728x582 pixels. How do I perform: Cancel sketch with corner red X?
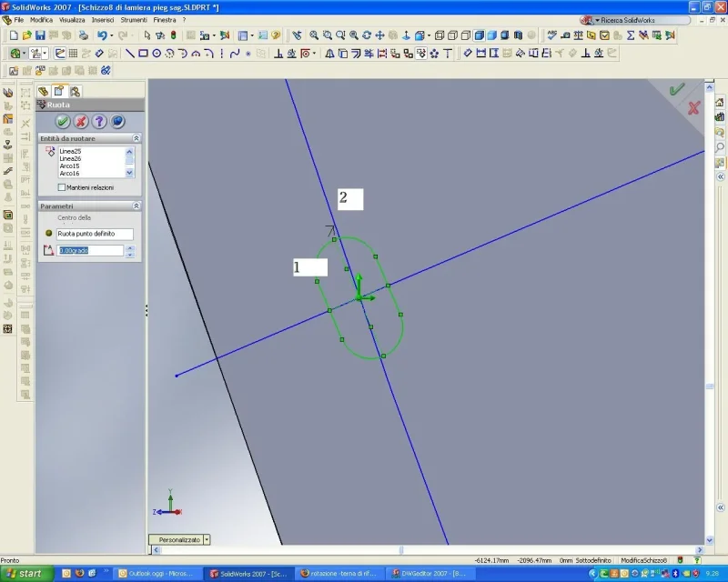click(x=693, y=108)
